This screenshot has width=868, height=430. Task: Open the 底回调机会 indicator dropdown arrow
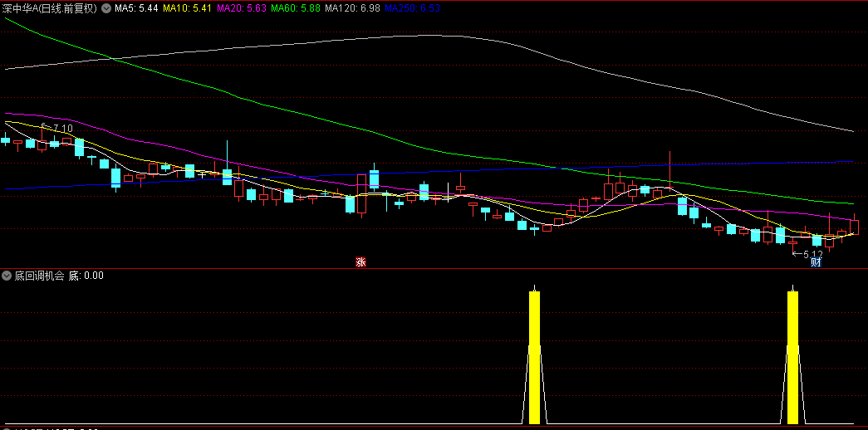pos(7,275)
